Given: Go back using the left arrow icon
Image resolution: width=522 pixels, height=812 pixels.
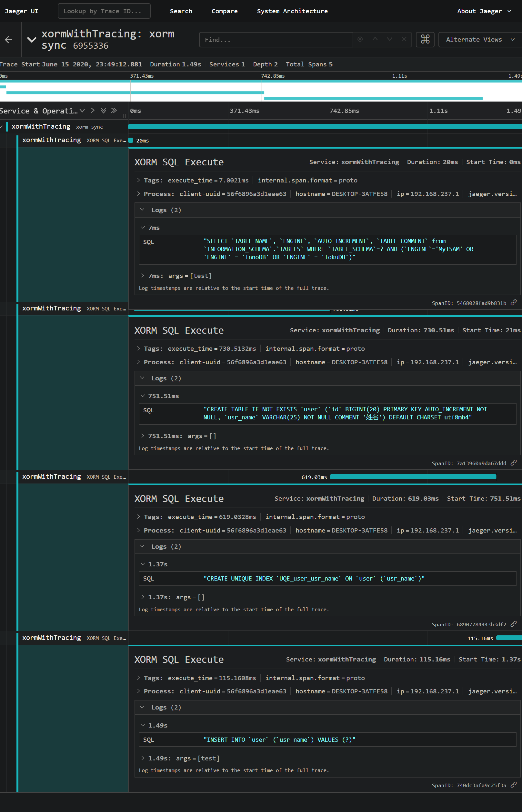Looking at the screenshot, I should (8, 40).
